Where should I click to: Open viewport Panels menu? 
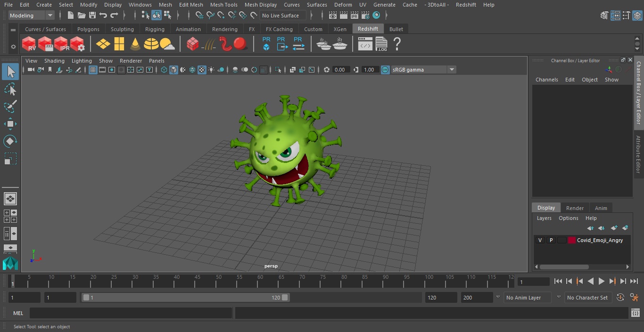click(157, 61)
